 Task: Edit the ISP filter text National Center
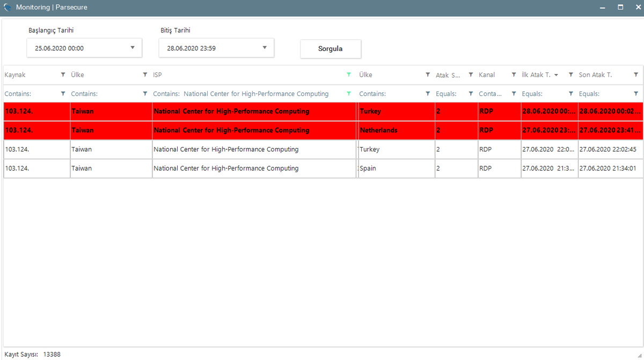[x=256, y=94]
